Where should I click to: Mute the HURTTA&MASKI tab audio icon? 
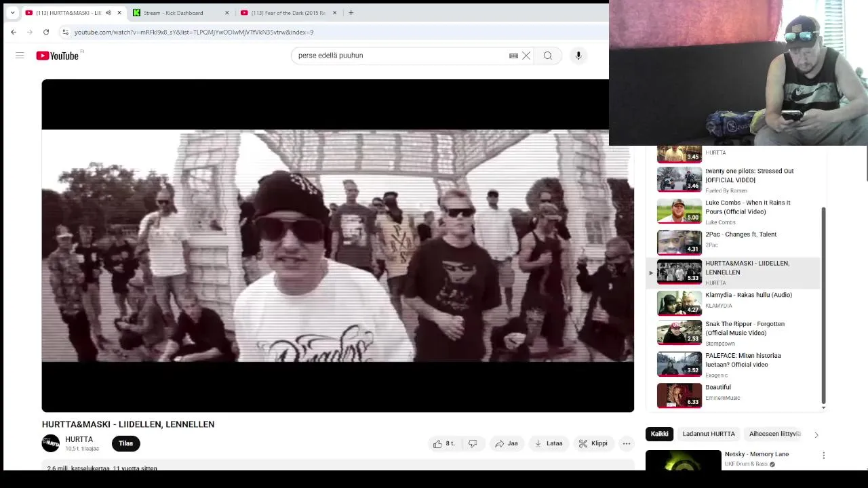[x=108, y=13]
